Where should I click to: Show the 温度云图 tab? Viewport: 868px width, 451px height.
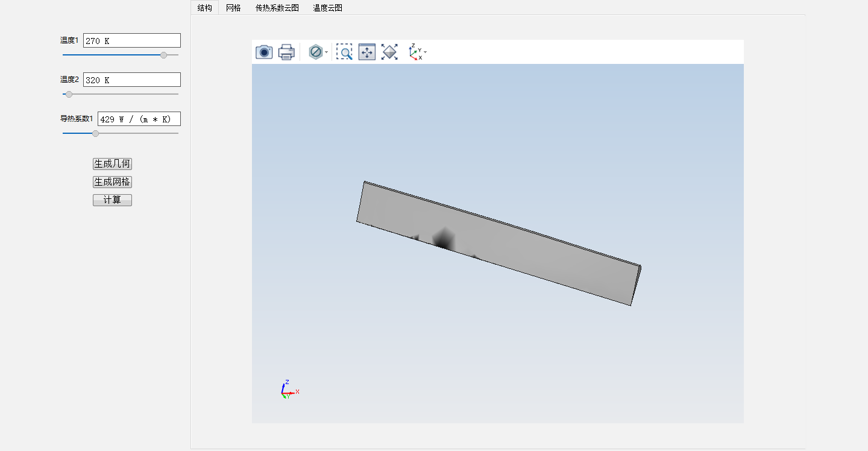328,8
